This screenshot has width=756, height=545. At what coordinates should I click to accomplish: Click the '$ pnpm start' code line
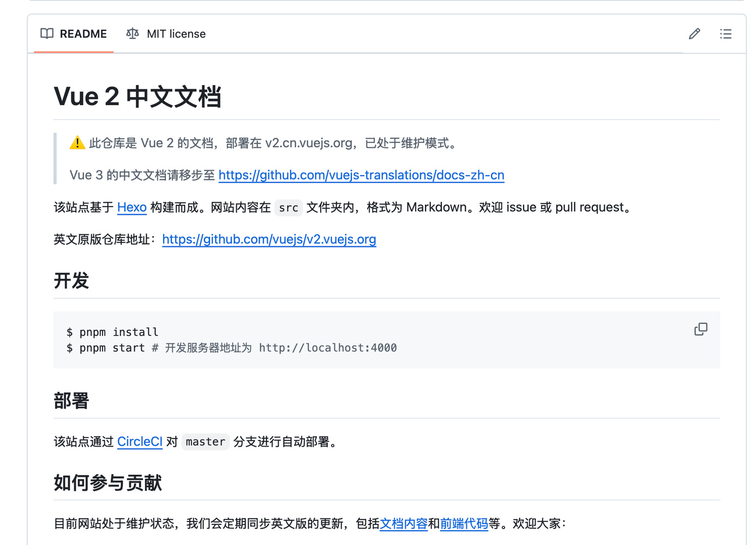pos(106,348)
